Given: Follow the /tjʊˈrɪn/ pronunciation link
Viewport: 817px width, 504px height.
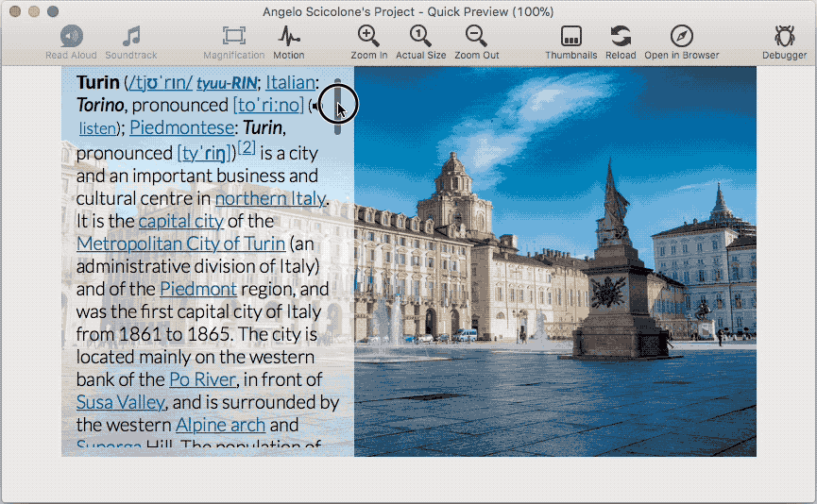Looking at the screenshot, I should click(160, 83).
